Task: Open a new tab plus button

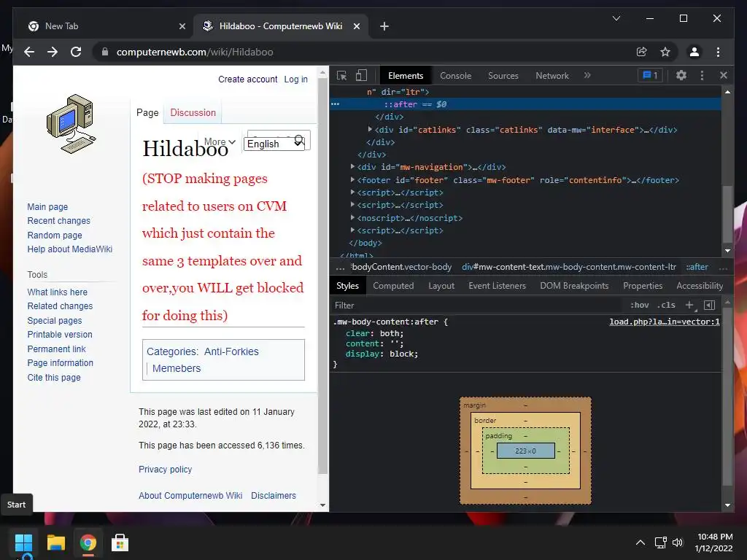Action: [384, 26]
